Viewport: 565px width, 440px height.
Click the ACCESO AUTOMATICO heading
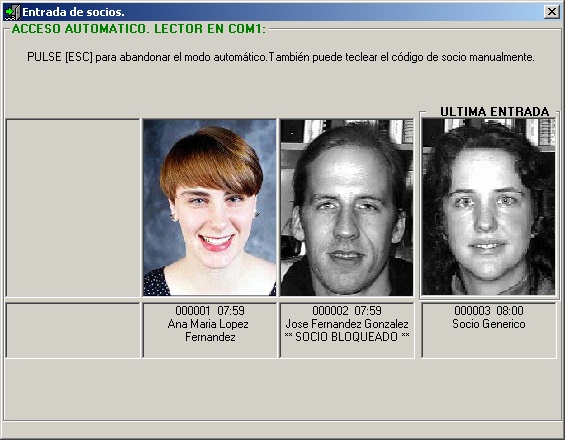coord(139,29)
